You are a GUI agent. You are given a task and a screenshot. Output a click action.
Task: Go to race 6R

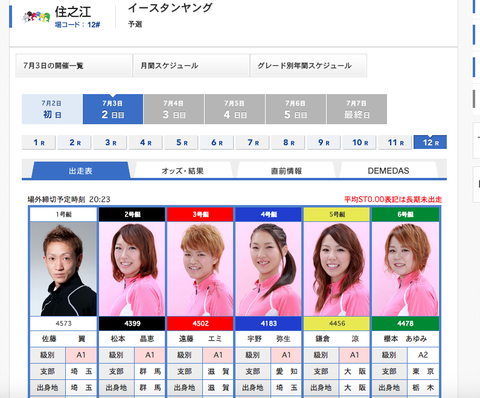point(217,143)
